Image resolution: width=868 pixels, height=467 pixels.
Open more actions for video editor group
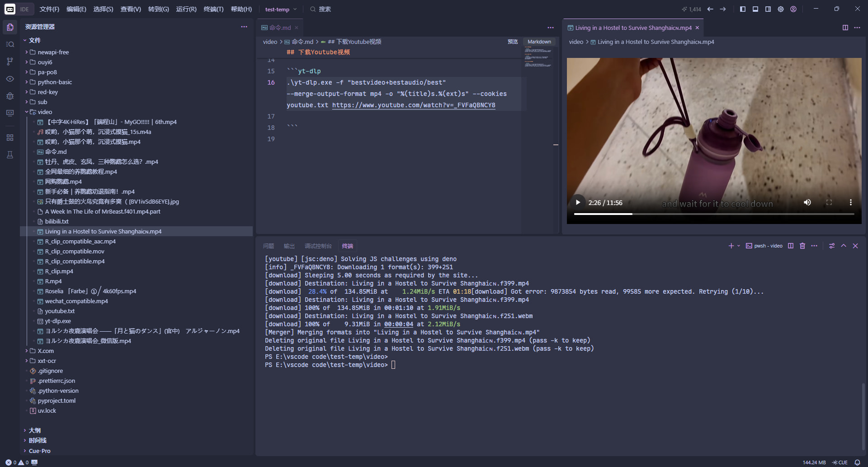click(x=857, y=28)
